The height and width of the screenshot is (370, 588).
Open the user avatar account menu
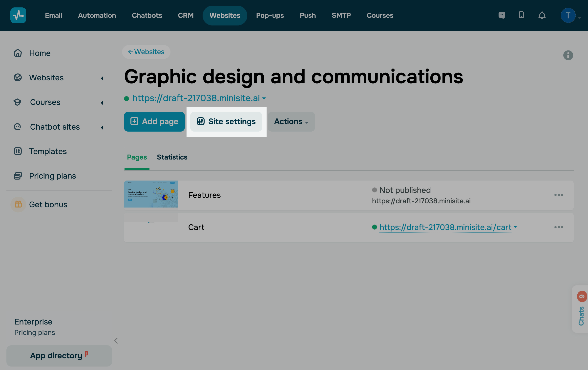(568, 15)
